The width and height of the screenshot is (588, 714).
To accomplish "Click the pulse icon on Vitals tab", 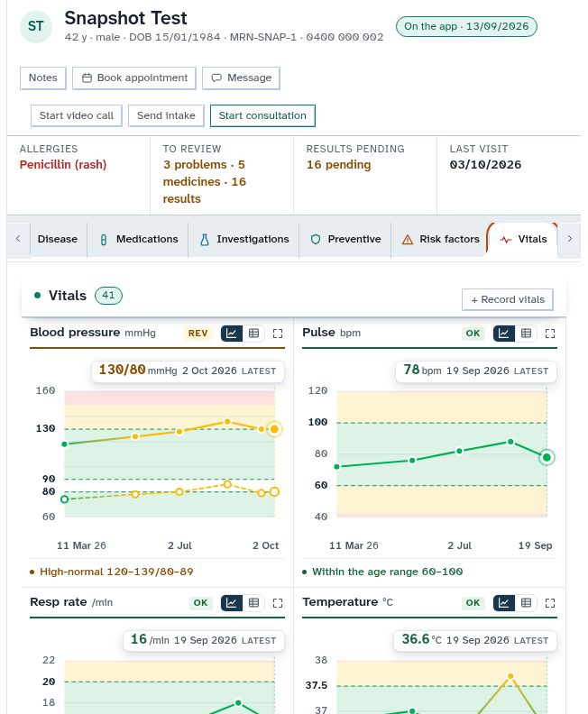I will (506, 240).
